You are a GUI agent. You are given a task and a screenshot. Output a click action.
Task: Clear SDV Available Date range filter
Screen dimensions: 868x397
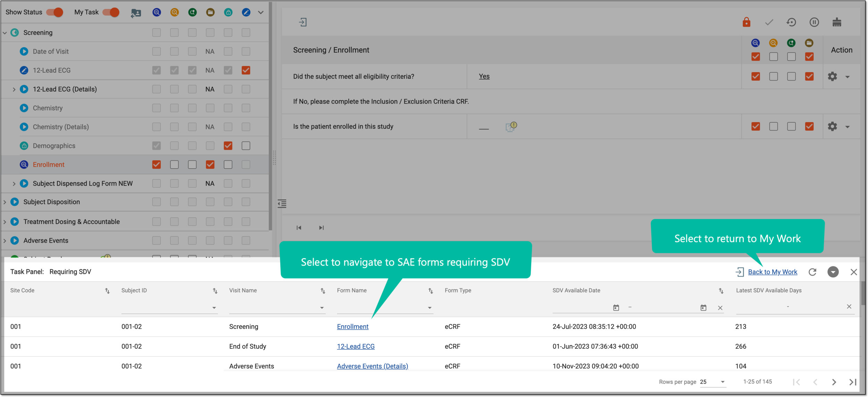point(720,308)
